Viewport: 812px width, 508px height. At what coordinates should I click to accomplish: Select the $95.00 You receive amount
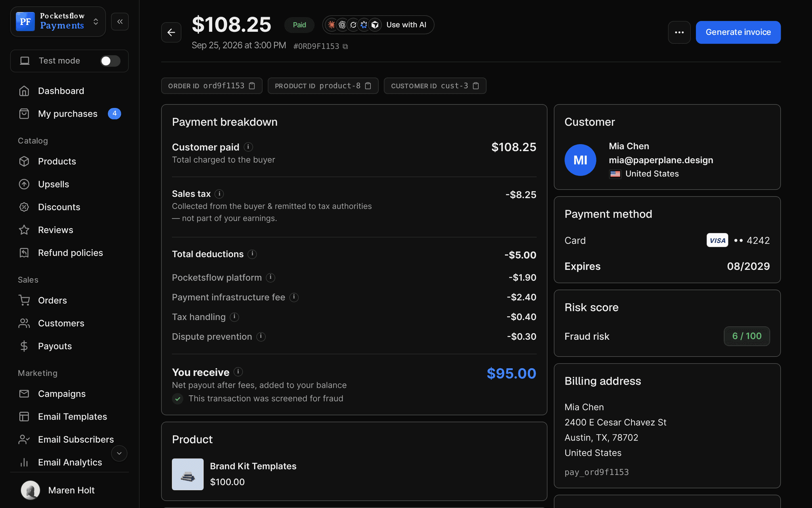[x=511, y=373]
